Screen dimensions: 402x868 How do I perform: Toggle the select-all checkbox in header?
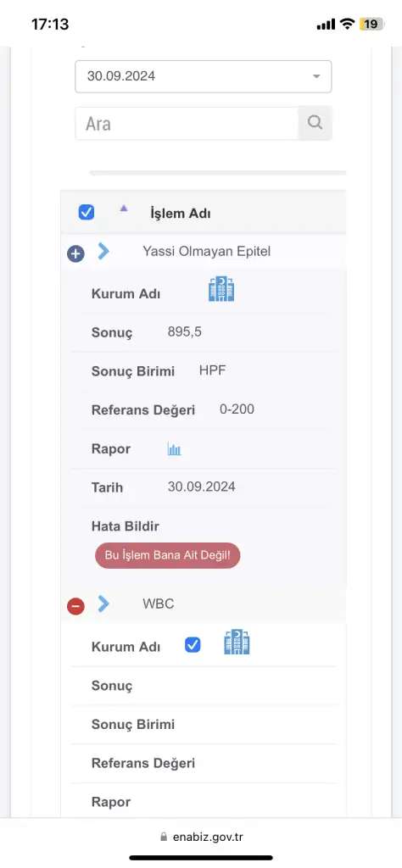87,212
